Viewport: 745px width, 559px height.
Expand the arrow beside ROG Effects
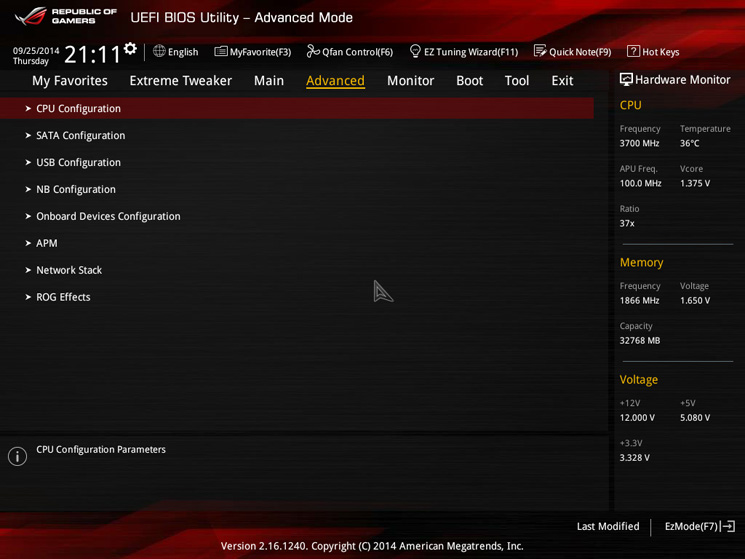(28, 297)
